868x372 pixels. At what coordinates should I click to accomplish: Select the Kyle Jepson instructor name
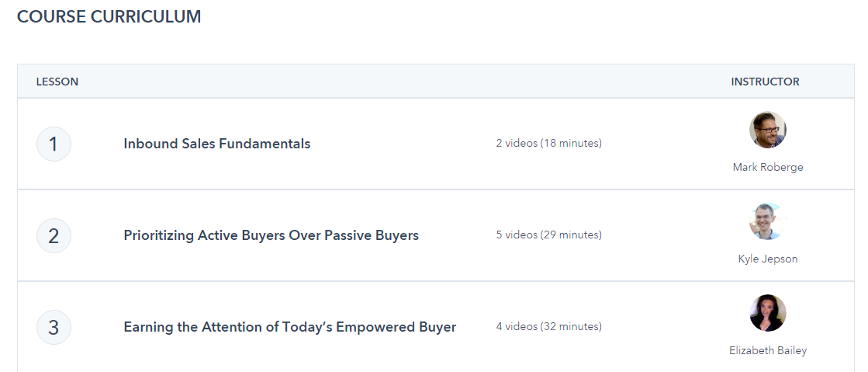[767, 259]
